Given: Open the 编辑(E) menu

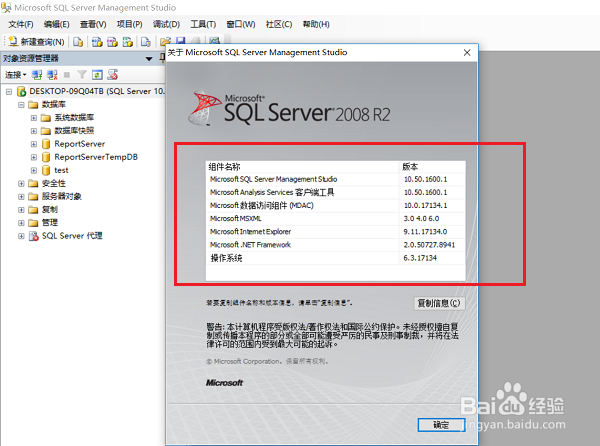Looking at the screenshot, I should pyautogui.click(x=57, y=24).
